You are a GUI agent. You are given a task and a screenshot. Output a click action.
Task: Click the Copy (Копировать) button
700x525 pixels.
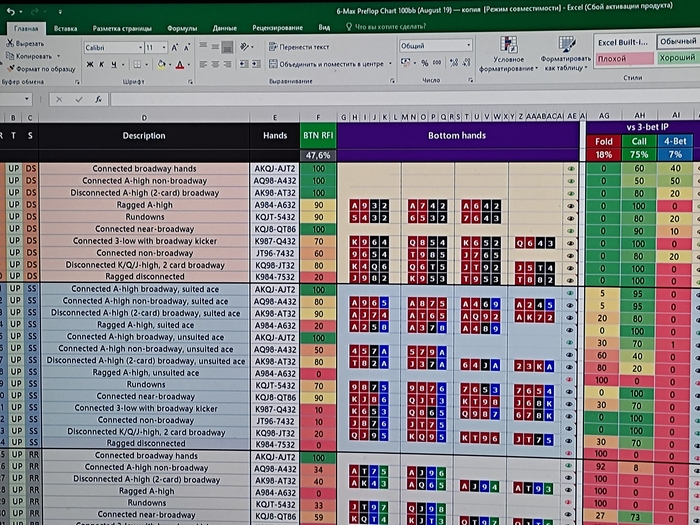[29, 56]
